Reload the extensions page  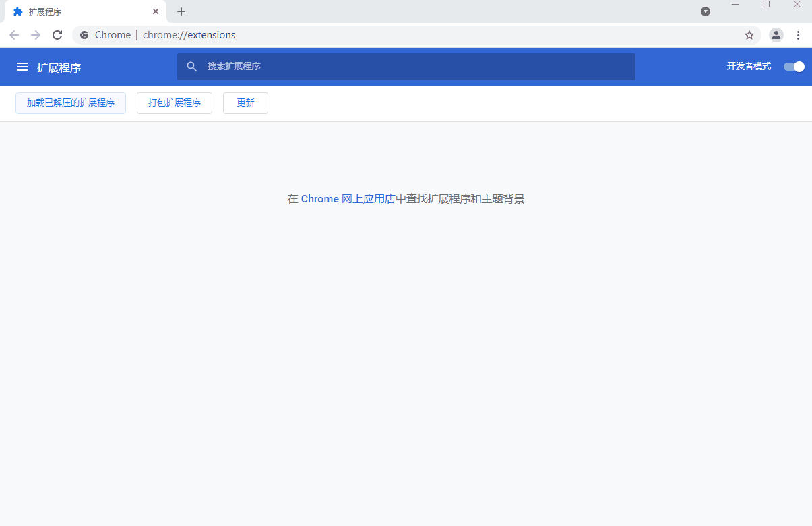click(x=57, y=34)
